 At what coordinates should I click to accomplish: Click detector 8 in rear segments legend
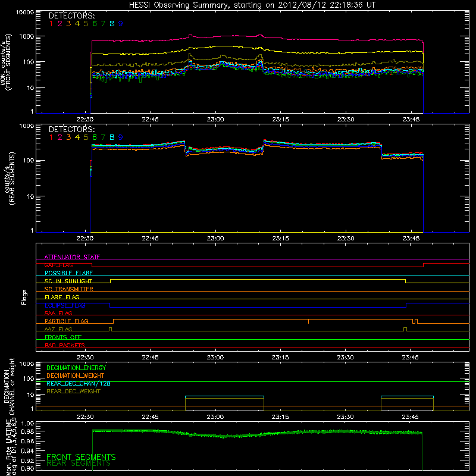click(112, 137)
